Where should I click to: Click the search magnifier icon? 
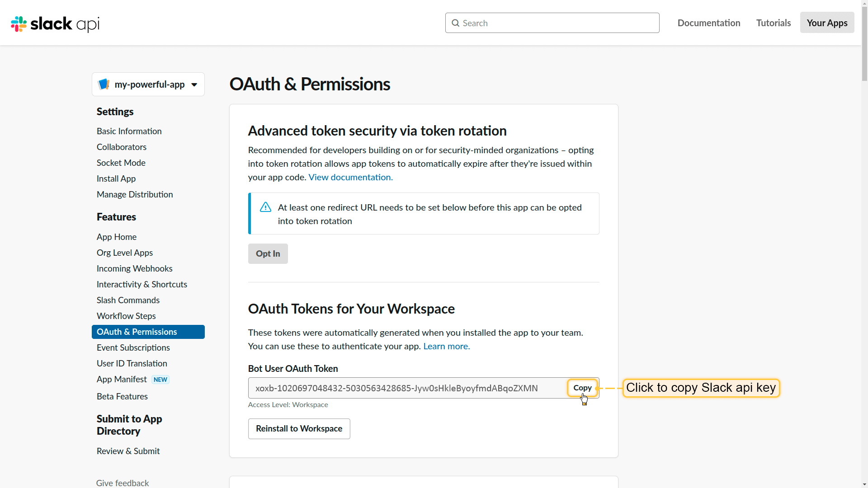[455, 23]
